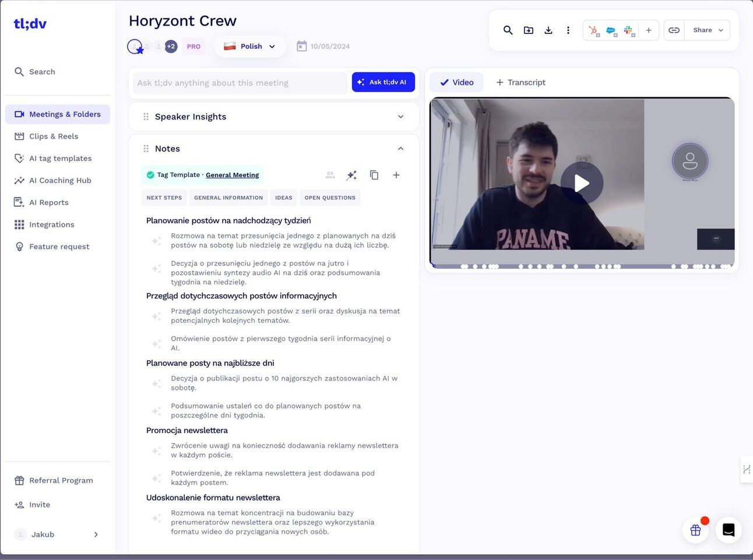This screenshot has width=753, height=560.
Task: Click the participant avatar in the video
Action: coord(690,161)
